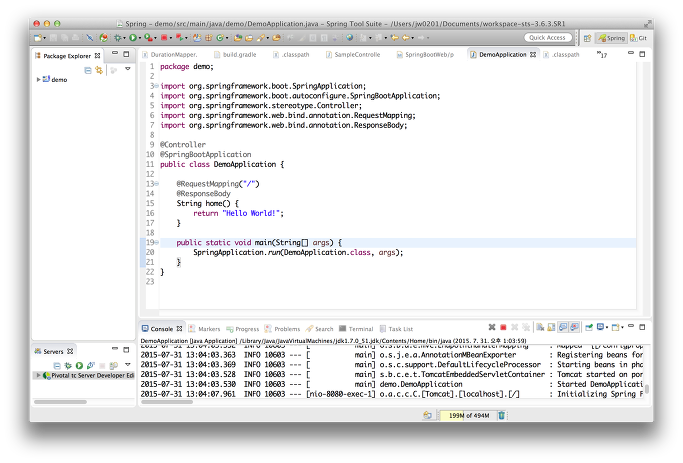
Task: Open the Task List view tab
Action: (396, 329)
